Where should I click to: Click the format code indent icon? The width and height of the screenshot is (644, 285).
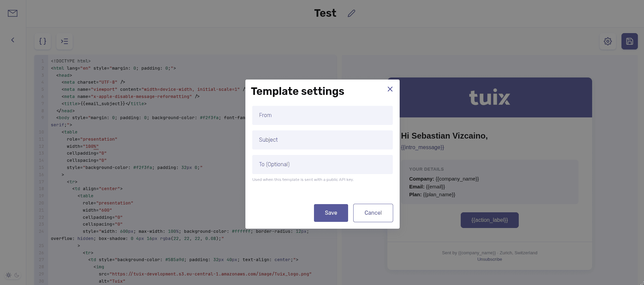65,41
